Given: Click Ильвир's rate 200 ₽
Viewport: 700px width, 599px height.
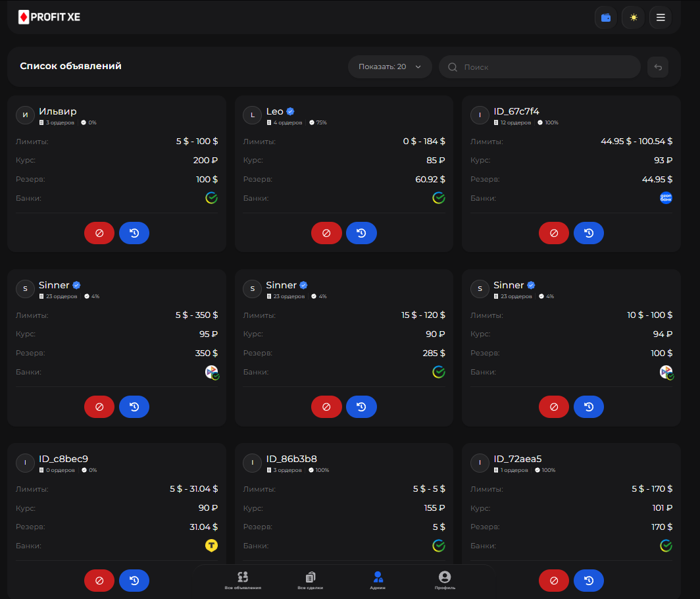Looking at the screenshot, I should 205,160.
